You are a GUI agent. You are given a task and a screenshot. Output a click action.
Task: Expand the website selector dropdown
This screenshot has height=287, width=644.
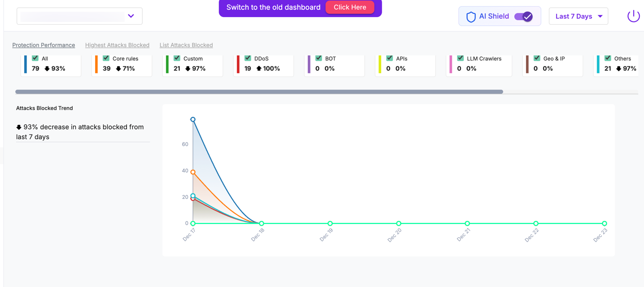[131, 15]
